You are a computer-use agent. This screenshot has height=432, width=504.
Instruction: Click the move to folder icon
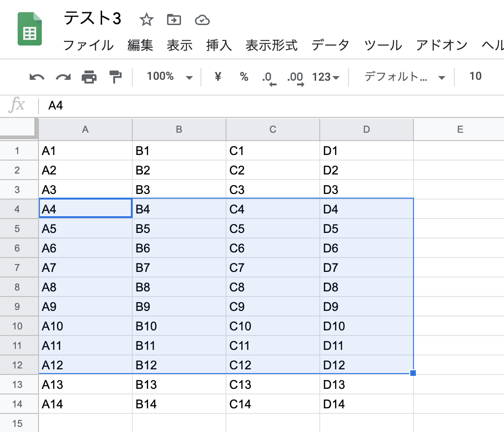point(174,19)
